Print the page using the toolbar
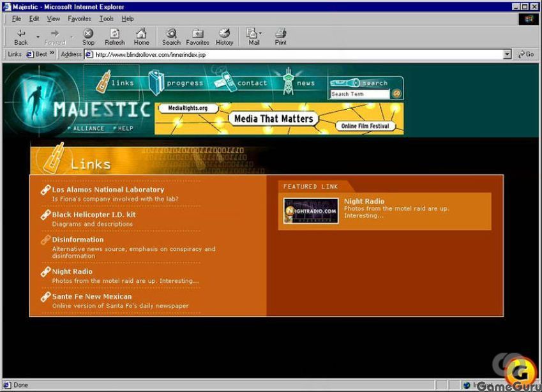The width and height of the screenshot is (542, 392). pos(280,37)
